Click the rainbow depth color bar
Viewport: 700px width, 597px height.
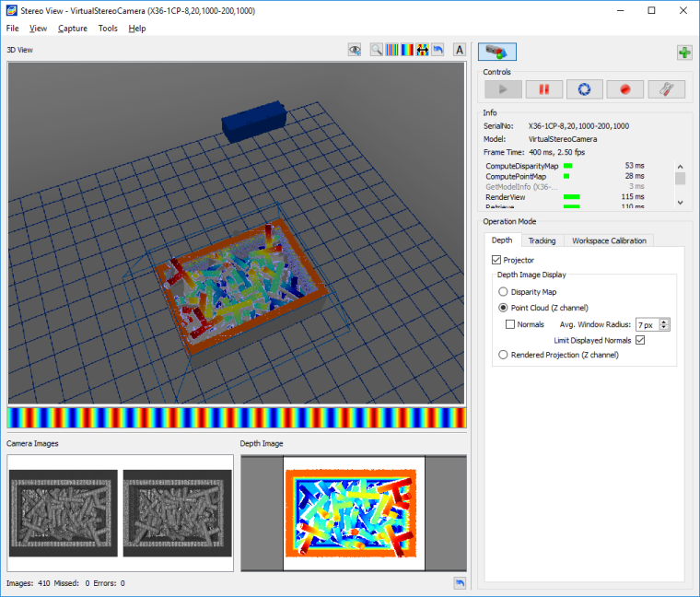pyautogui.click(x=236, y=418)
